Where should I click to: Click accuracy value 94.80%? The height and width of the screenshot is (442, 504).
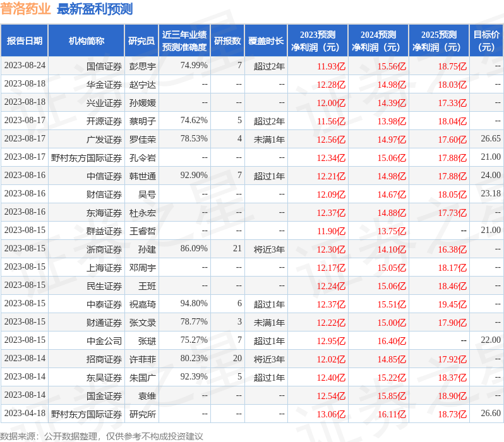[x=194, y=304]
